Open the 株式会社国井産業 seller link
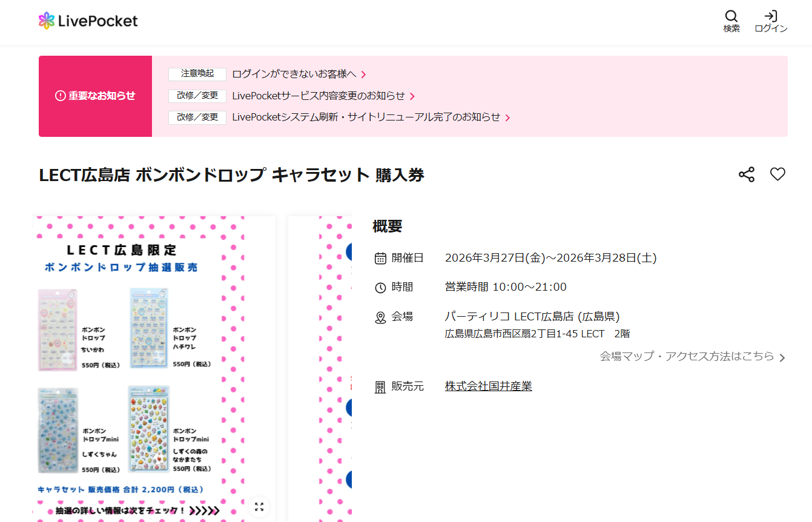The image size is (812, 522). point(488,386)
